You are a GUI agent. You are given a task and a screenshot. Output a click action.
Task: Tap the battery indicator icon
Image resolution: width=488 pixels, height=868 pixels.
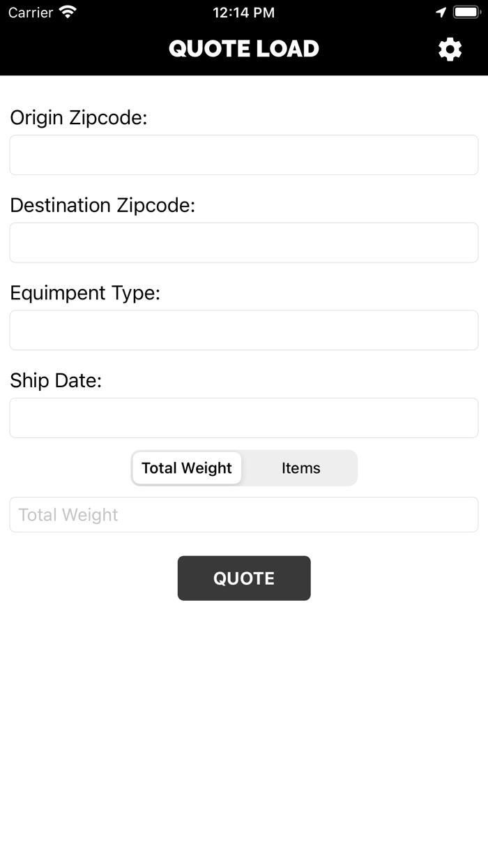[466, 12]
